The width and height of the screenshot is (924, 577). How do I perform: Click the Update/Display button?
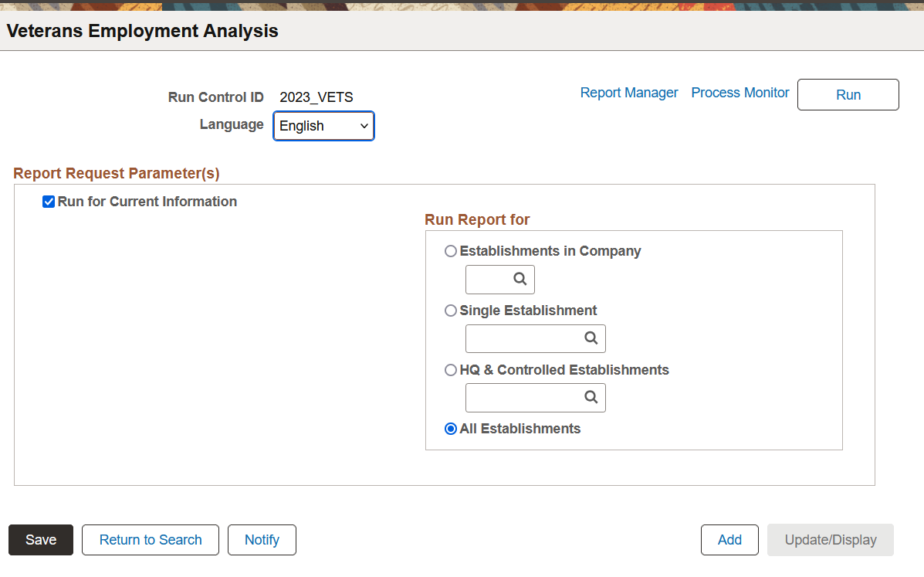pyautogui.click(x=831, y=540)
